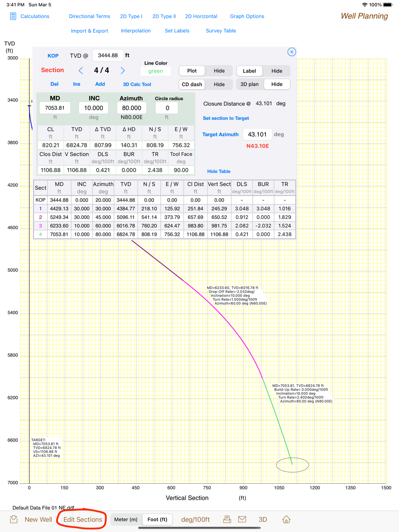The width and height of the screenshot is (399, 532).
Task: Go to previous section with left chevron
Action: pyautogui.click(x=81, y=71)
